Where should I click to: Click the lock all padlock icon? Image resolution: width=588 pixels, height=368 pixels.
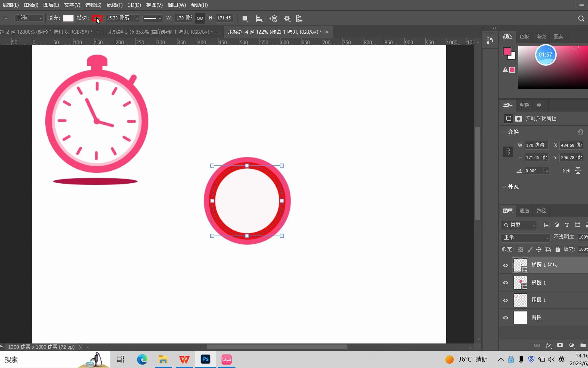558,249
